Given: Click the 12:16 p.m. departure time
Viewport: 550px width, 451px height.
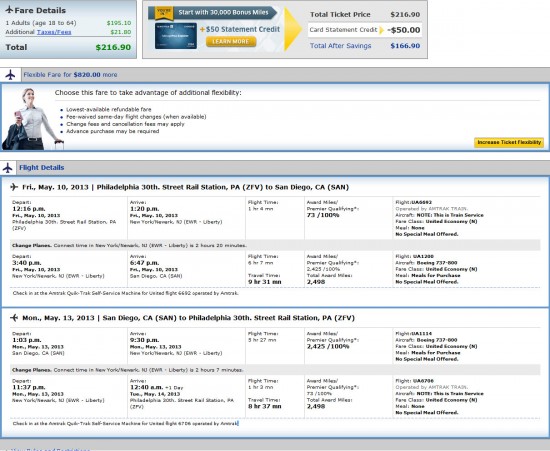Looking at the screenshot, I should 28,209.
